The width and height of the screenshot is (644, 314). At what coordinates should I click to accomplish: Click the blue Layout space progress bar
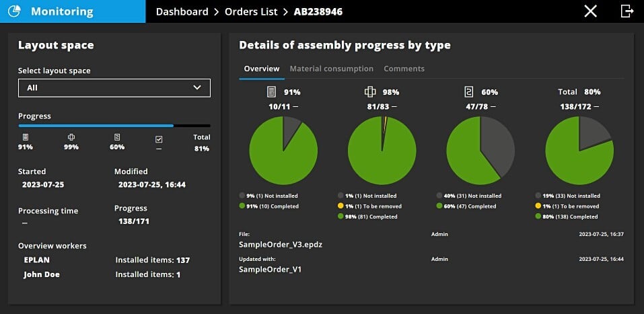[x=96, y=125]
